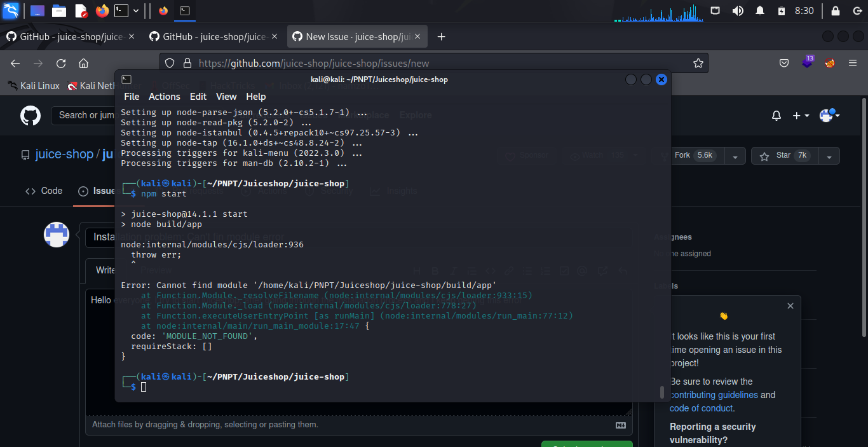Expand the terminal launcher dropdown arrow
This screenshot has height=447, width=868.
[135, 11]
